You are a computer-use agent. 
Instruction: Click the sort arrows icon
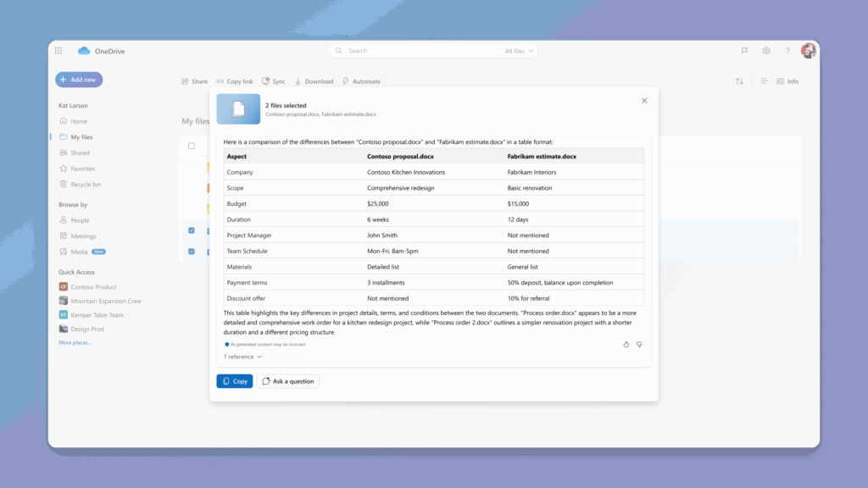739,81
